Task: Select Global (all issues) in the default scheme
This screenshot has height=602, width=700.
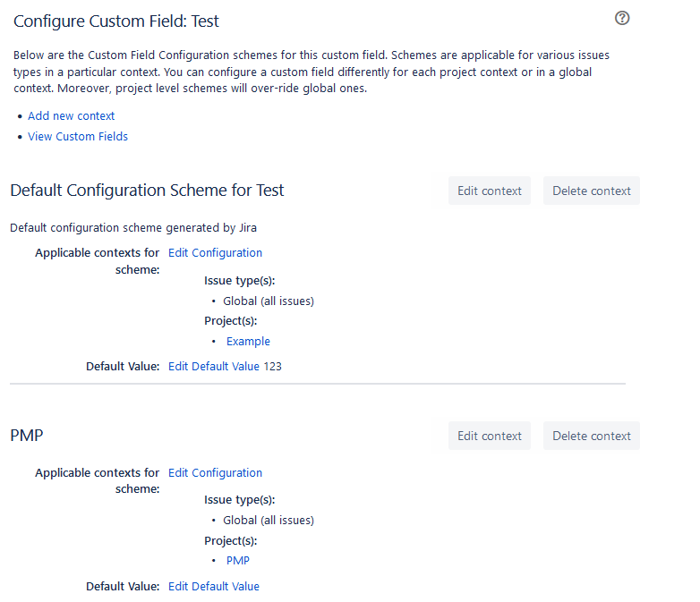Action: click(x=269, y=301)
